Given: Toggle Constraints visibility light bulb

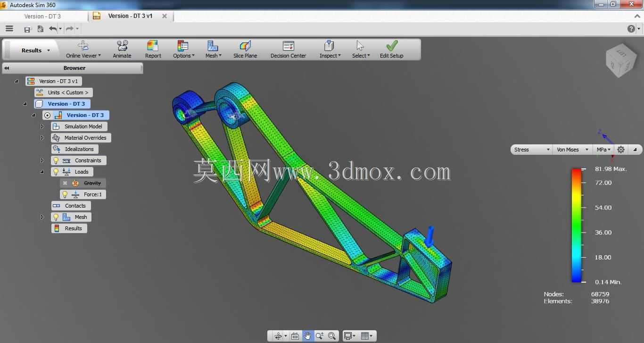Looking at the screenshot, I should coord(56,160).
